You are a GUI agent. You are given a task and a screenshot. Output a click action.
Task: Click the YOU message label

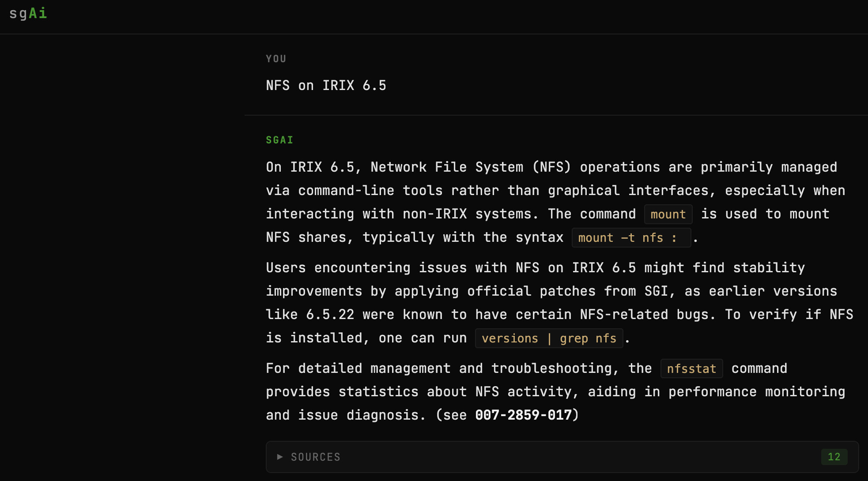[276, 58]
